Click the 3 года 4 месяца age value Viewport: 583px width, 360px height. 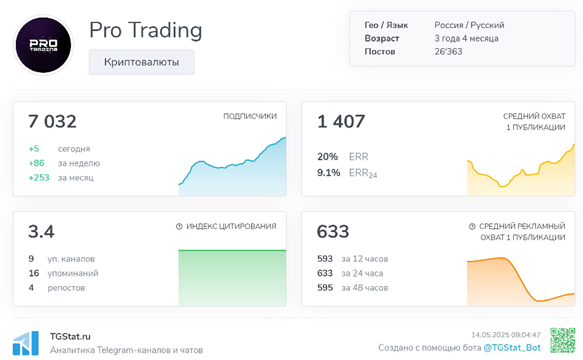tap(466, 38)
